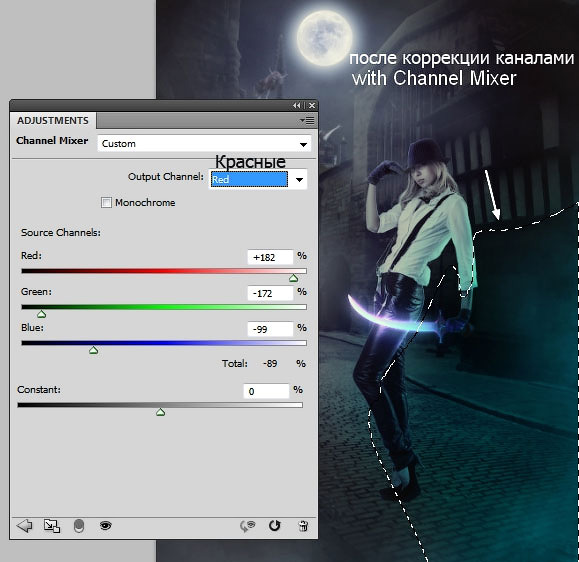Click the Red slider handle

(x=294, y=278)
